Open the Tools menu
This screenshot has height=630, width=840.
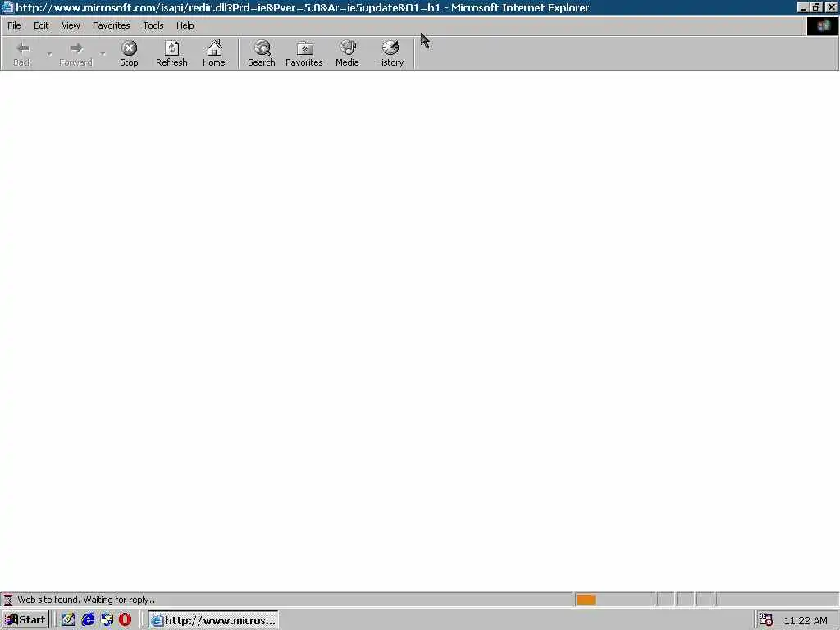point(153,25)
